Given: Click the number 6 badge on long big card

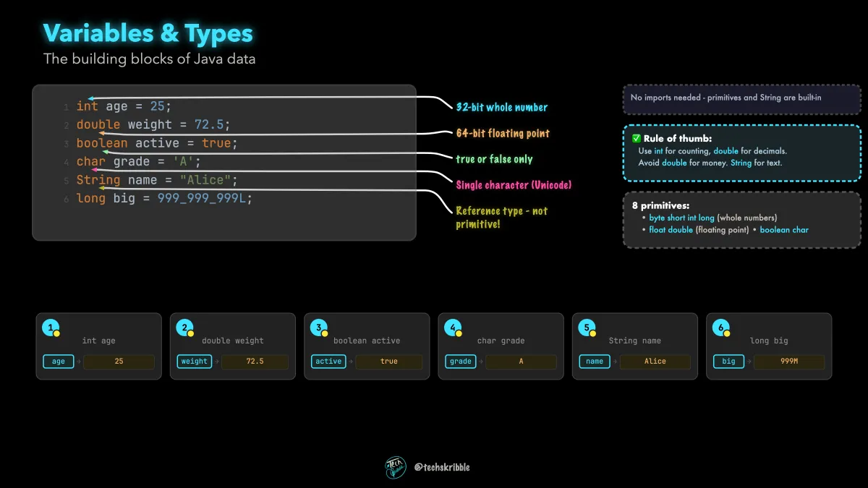Looking at the screenshot, I should tap(721, 328).
